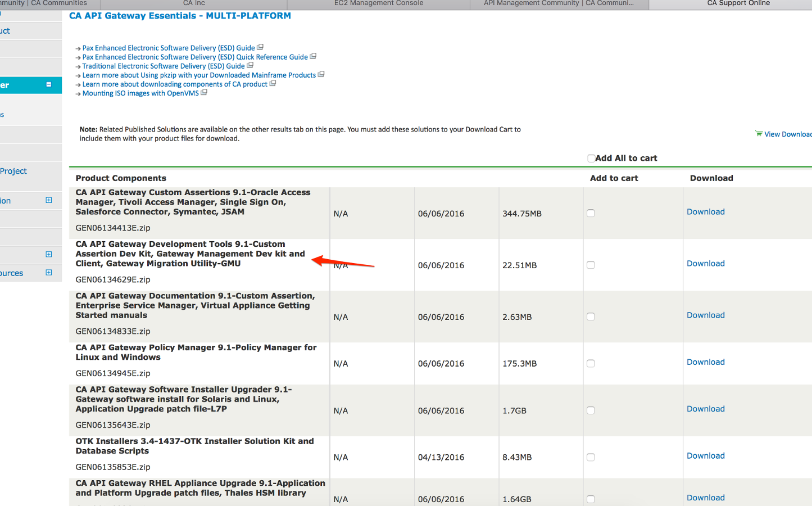Open Pax Enhanced ESD Guide link
812x506 pixels.
pyautogui.click(x=169, y=48)
